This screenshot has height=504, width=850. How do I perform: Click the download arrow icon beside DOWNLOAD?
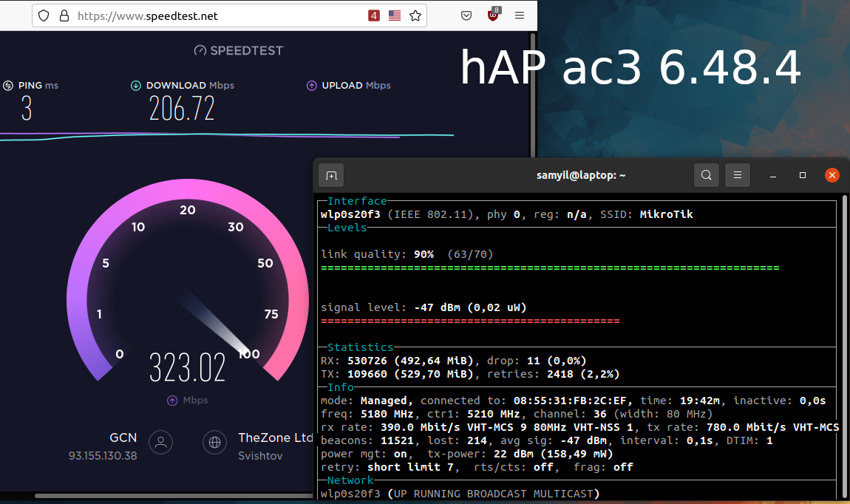pyautogui.click(x=136, y=86)
